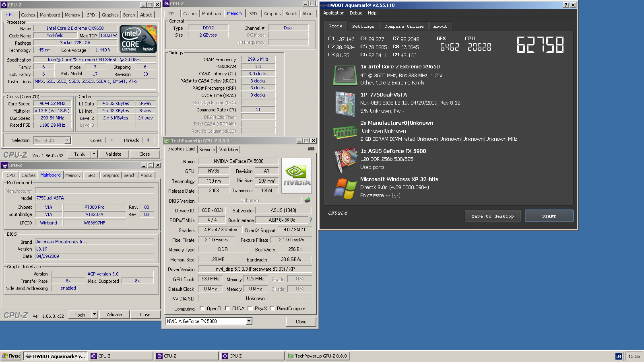Click the CF5254 code in Aquamark
The image size is (644, 362).
(x=337, y=213)
